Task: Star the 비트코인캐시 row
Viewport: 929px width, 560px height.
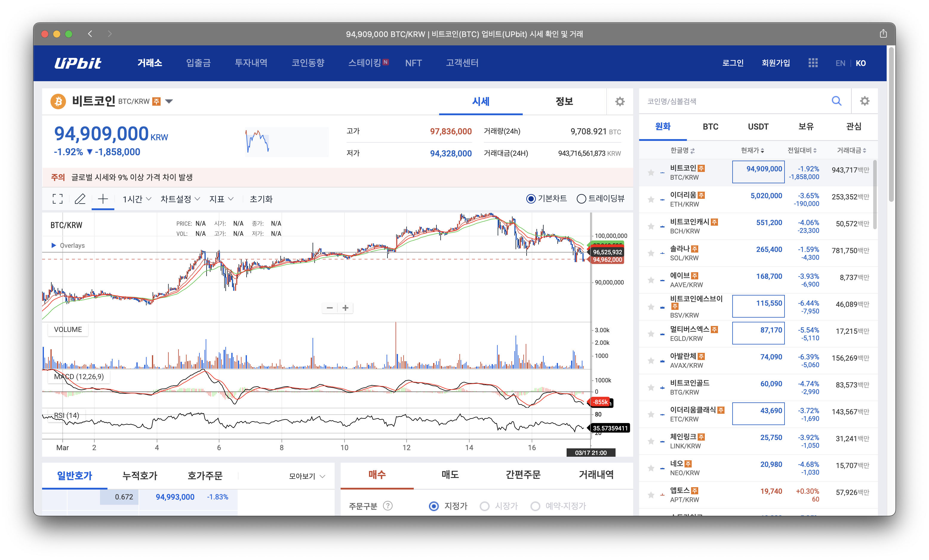Action: (x=651, y=226)
